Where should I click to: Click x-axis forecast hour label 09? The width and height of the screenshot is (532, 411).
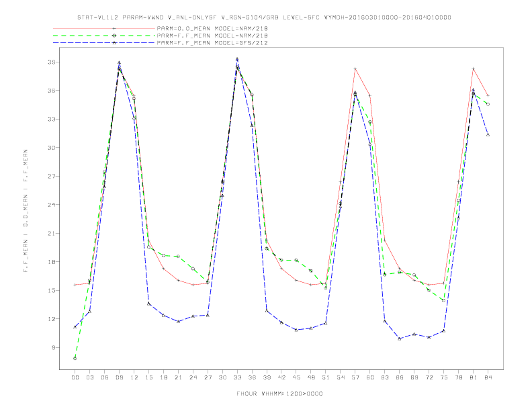point(119,377)
